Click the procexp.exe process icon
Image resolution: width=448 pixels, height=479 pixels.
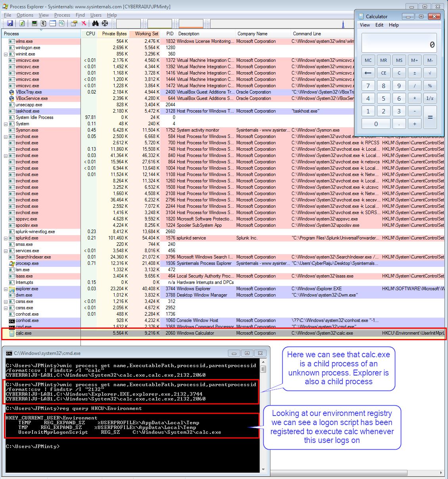point(11,263)
